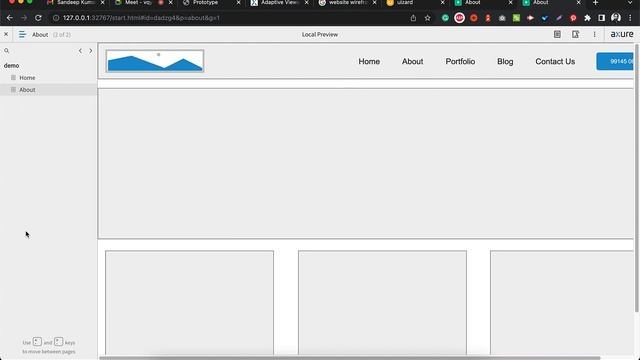The width and height of the screenshot is (640, 360).
Task: Click the large hero banner placeholder
Action: (366, 163)
